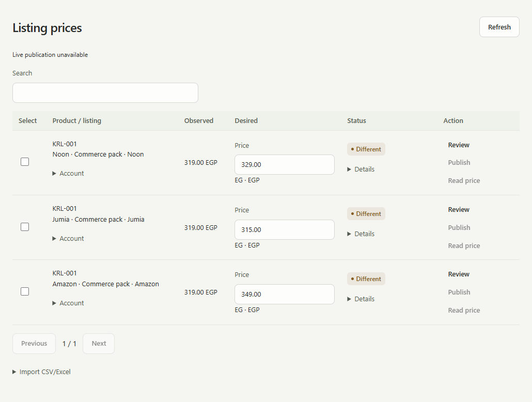Click the text 'Jumia · Commerce pack · Jumia'

coord(98,219)
